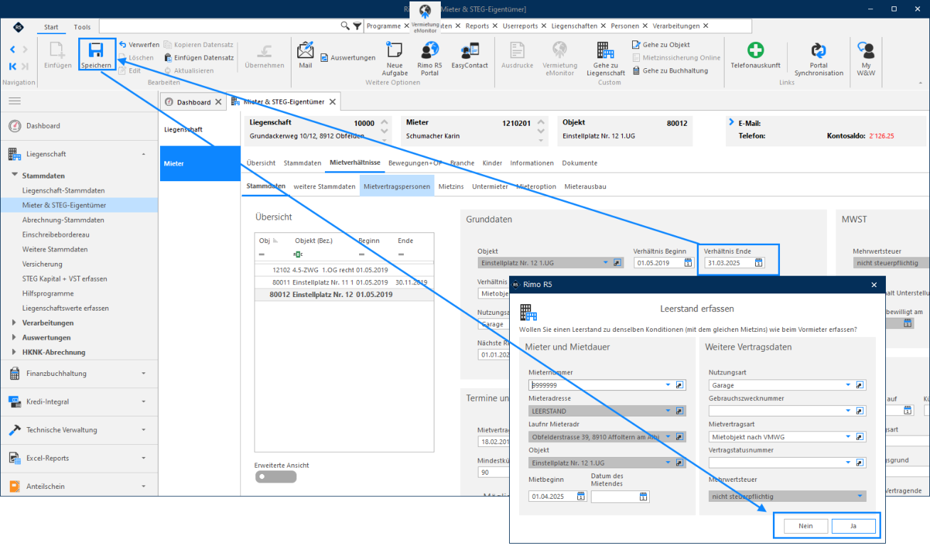Select the Mietzins sub-tab
The width and height of the screenshot is (930, 560).
tap(451, 186)
